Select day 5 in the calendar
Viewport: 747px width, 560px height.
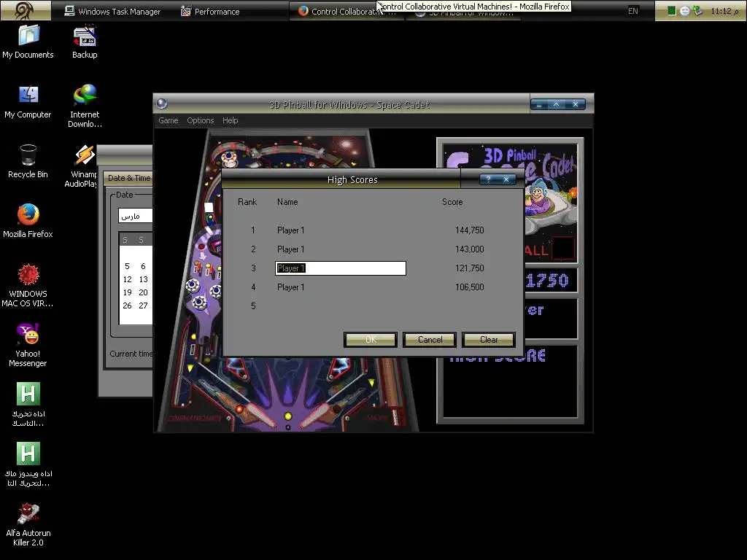pyautogui.click(x=127, y=266)
